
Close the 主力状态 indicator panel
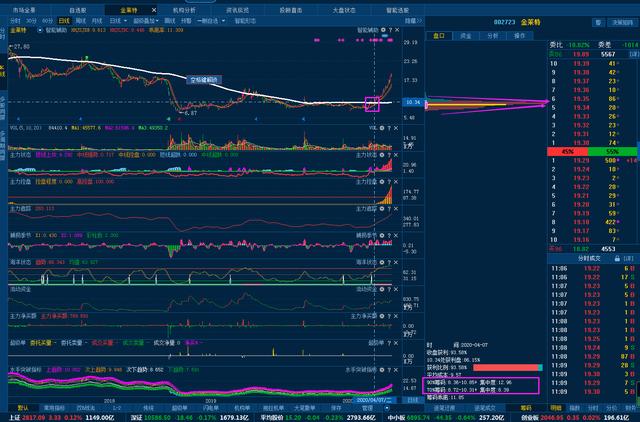click(396, 155)
